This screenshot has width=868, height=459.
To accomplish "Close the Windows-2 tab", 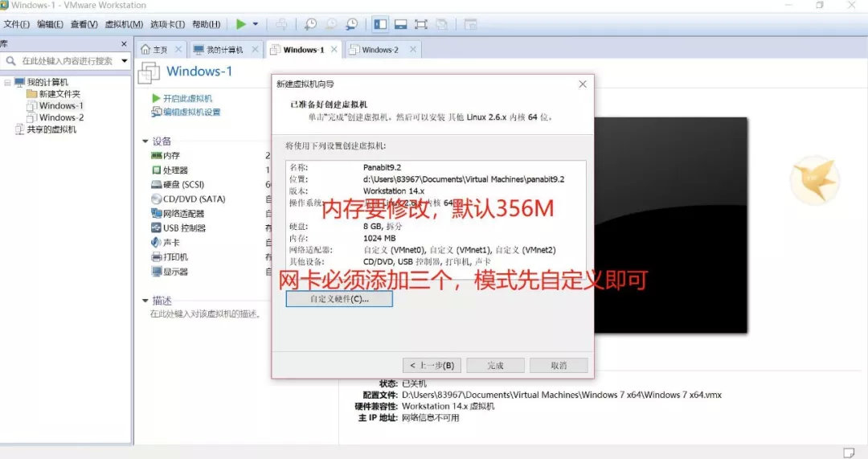I will click(413, 49).
